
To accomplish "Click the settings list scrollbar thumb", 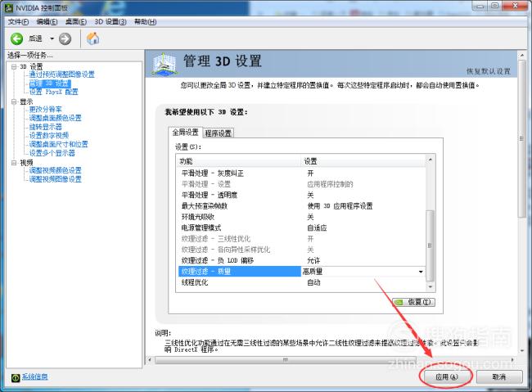I will tap(430, 246).
